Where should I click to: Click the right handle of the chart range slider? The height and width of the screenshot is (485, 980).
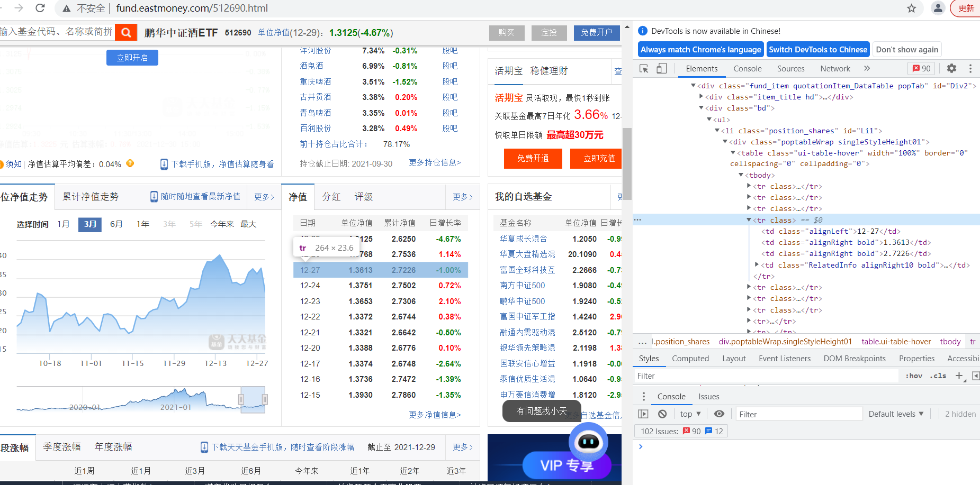(x=265, y=399)
